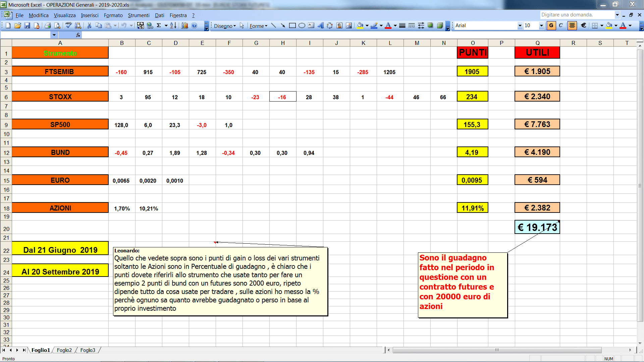Click insert function fx button
The height and width of the screenshot is (362, 644).
(x=78, y=35)
